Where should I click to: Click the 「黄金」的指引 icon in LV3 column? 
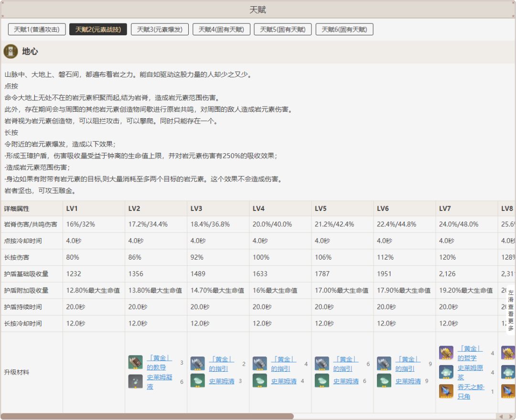click(x=197, y=364)
